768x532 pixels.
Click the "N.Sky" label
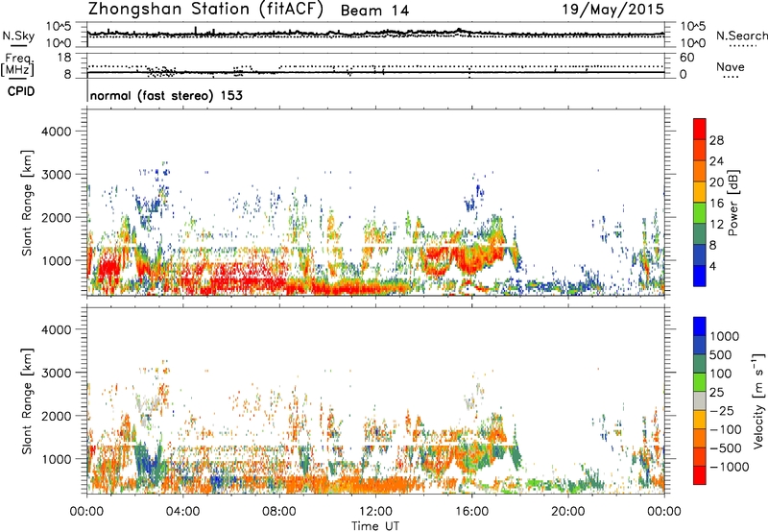tap(18, 36)
